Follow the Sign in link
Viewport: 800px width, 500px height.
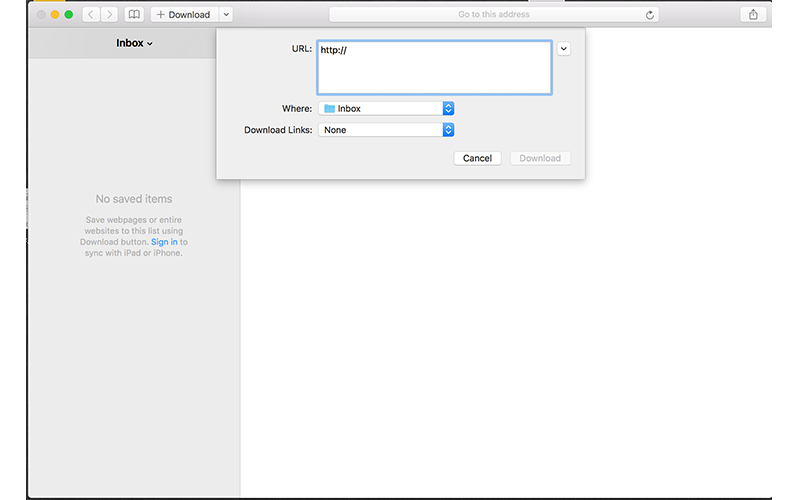pyautogui.click(x=164, y=242)
